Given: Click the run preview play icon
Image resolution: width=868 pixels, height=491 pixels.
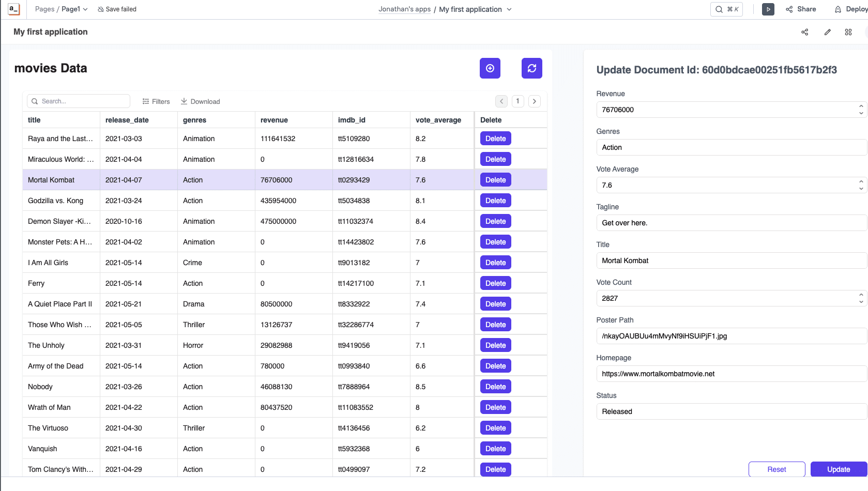Looking at the screenshot, I should [768, 9].
